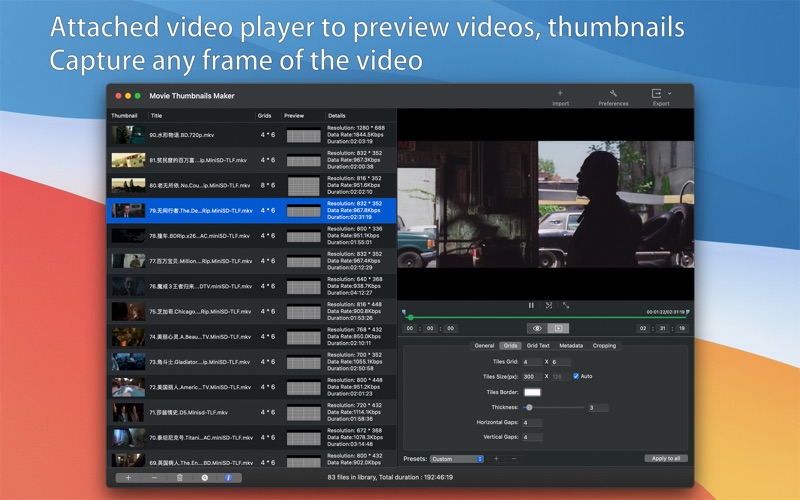
Task: Open the Presets Custom dropdown
Action: click(457, 459)
